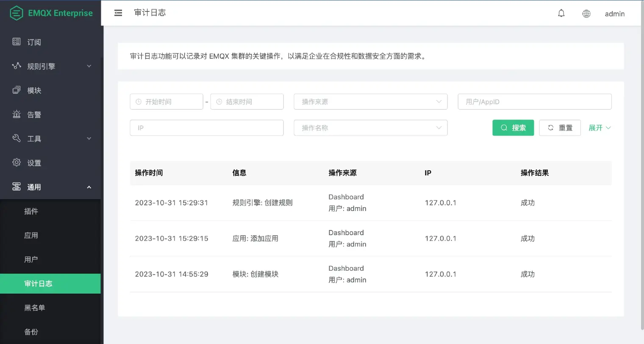The height and width of the screenshot is (344, 644).
Task: Open the 订阅 menu item
Action: 50,42
